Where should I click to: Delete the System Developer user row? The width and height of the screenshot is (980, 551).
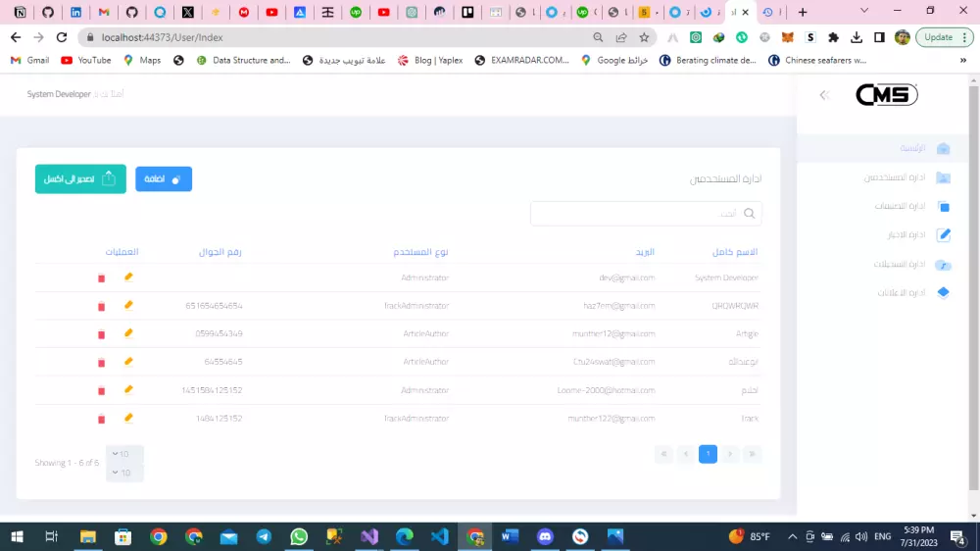coord(101,277)
